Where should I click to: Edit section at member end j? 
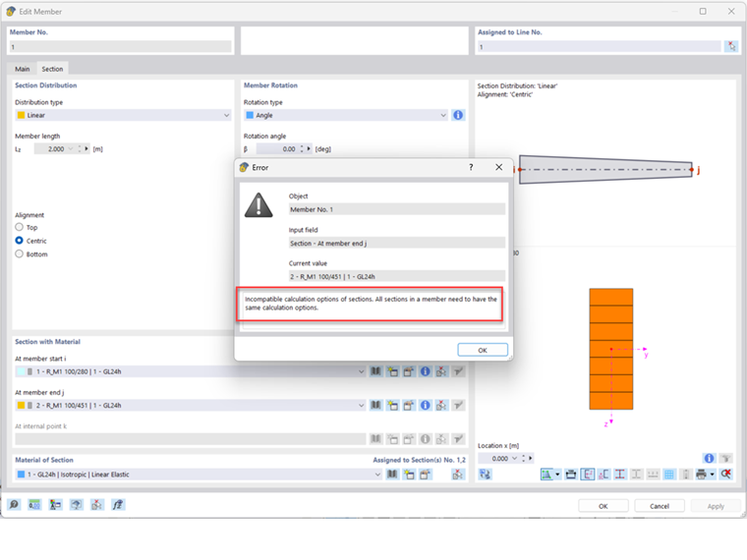pyautogui.click(x=409, y=405)
